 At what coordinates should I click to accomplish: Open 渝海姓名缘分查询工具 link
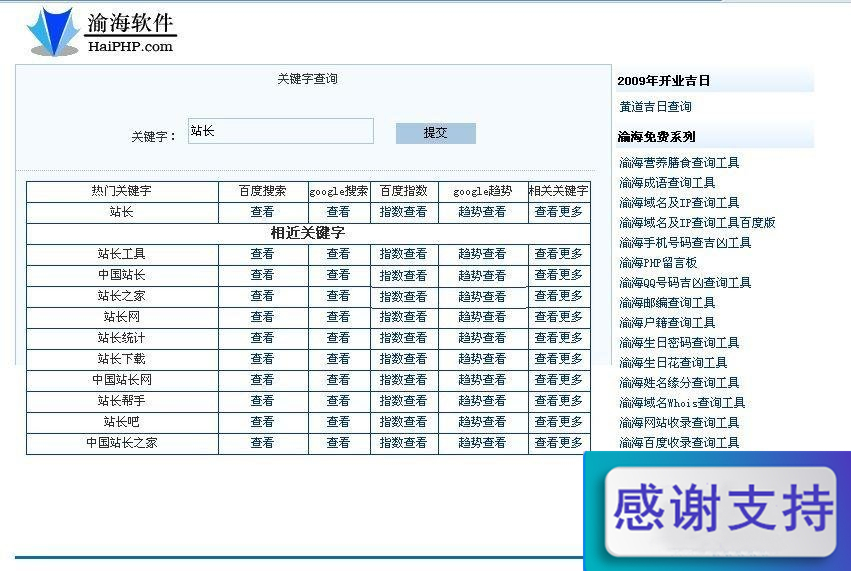click(x=679, y=382)
